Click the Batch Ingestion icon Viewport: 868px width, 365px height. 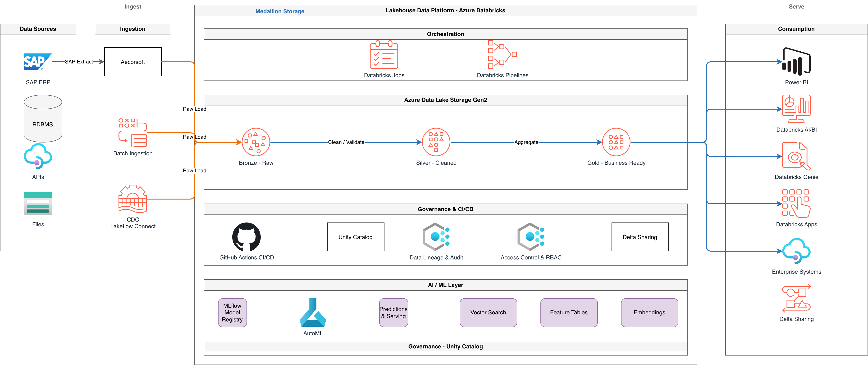(x=133, y=133)
